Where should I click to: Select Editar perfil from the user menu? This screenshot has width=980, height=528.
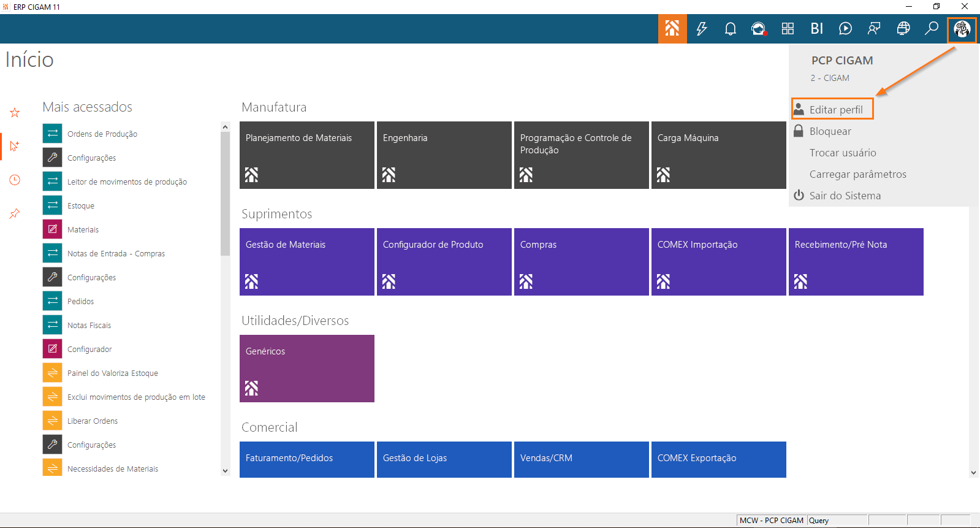point(835,110)
